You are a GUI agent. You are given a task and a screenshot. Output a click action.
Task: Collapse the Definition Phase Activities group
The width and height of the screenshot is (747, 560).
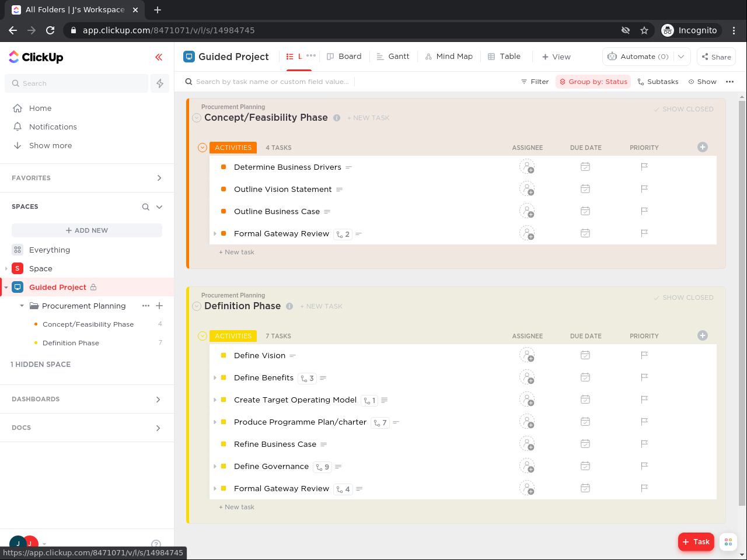[203, 336]
